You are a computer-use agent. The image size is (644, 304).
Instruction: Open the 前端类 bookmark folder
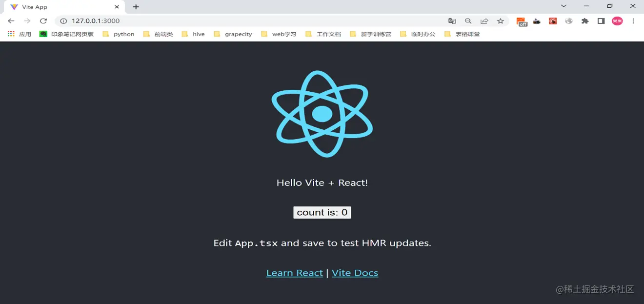pos(158,34)
